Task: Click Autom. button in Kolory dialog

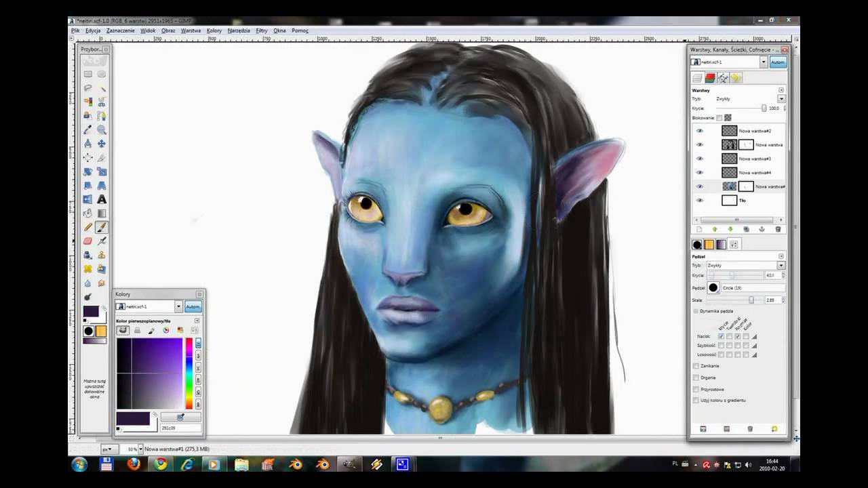Action: click(x=193, y=306)
